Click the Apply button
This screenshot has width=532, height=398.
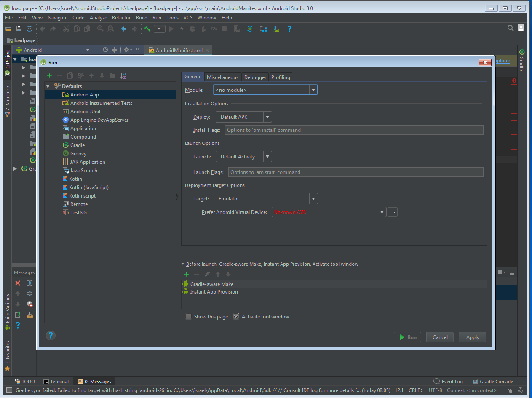[473, 337]
